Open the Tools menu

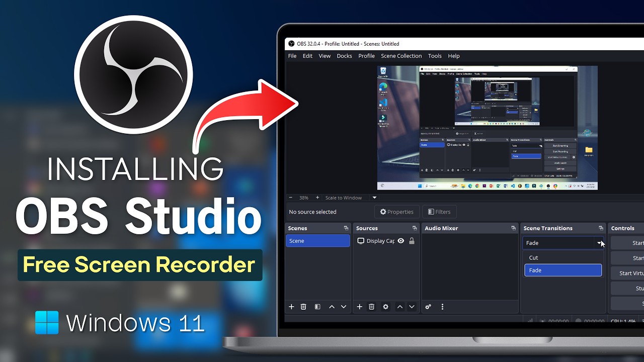click(x=435, y=56)
